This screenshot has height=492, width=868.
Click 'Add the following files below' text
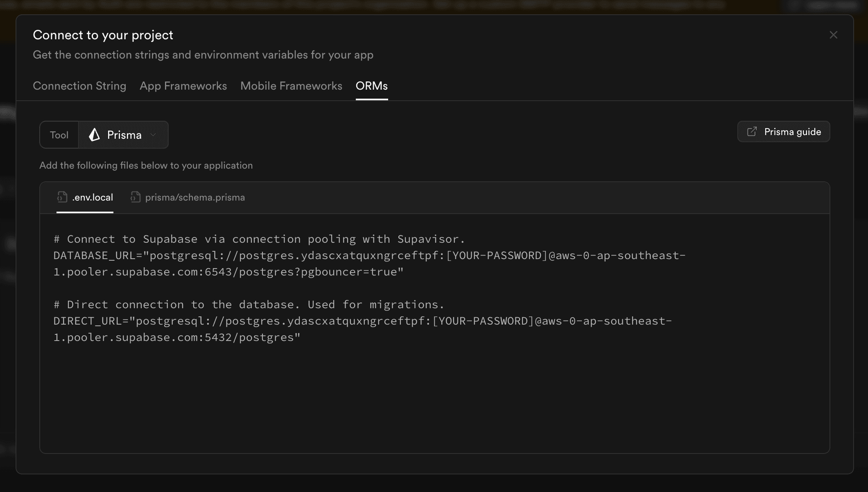(x=146, y=165)
